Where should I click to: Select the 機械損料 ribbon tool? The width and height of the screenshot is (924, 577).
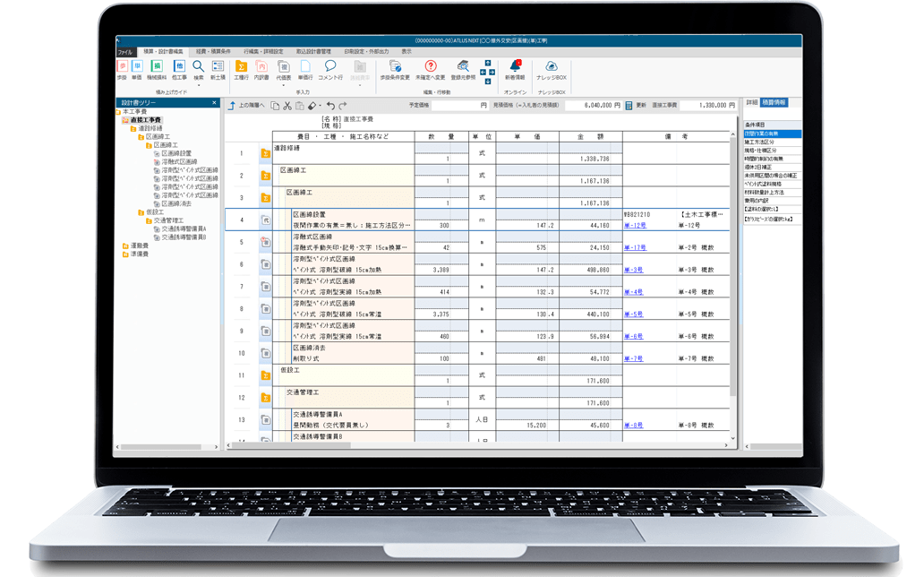tap(157, 70)
